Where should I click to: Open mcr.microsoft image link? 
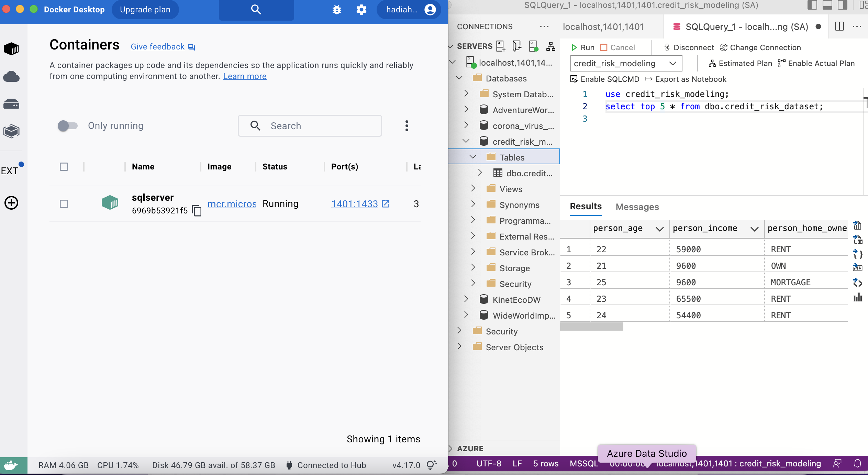click(x=232, y=204)
